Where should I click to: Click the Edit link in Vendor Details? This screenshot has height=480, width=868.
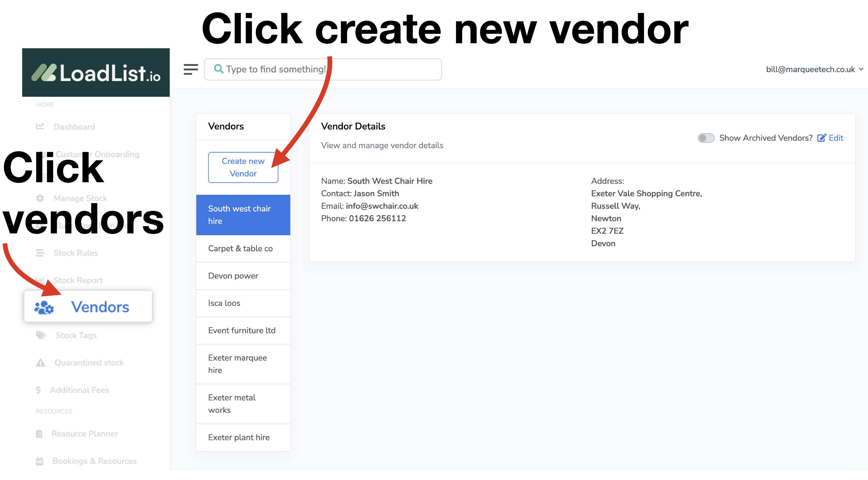coord(836,138)
